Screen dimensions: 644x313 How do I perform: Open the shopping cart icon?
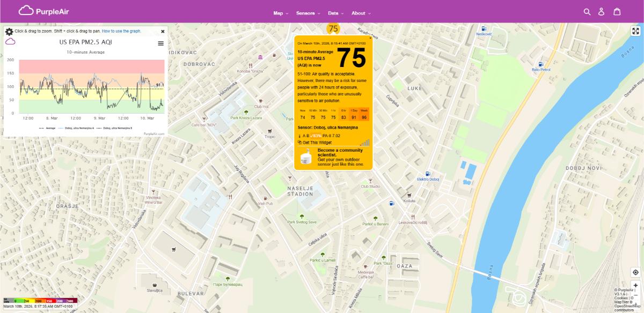pyautogui.click(x=616, y=10)
